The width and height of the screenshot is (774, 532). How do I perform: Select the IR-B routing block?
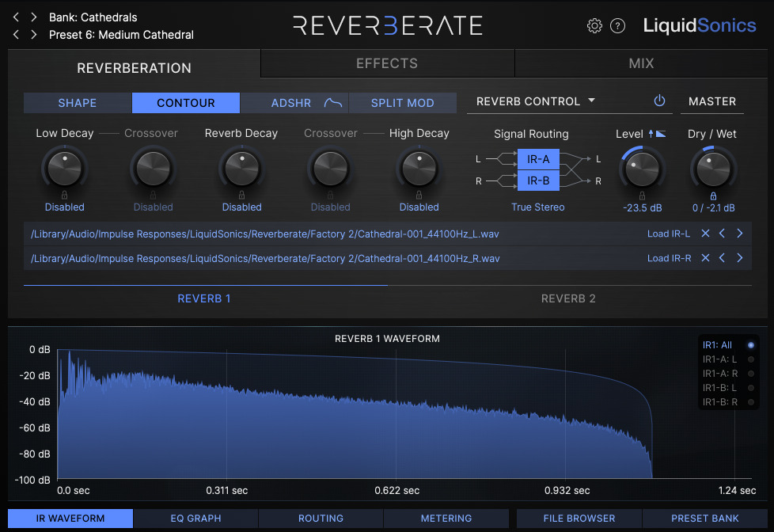coord(538,180)
